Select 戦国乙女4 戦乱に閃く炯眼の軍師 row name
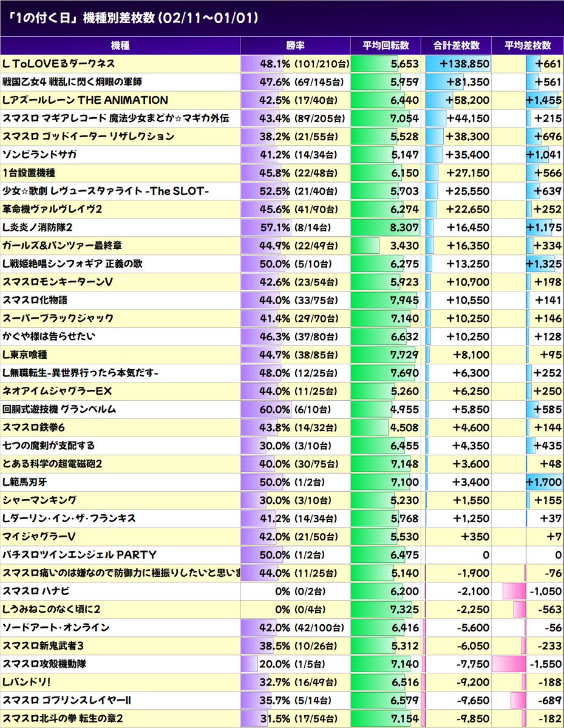Image resolution: width=564 pixels, height=728 pixels. 72,82
